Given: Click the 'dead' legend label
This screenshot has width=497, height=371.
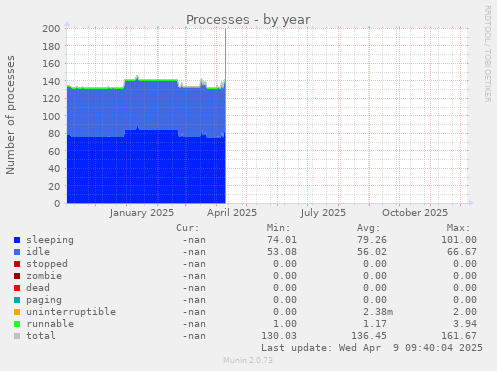Looking at the screenshot, I should 38,288.
